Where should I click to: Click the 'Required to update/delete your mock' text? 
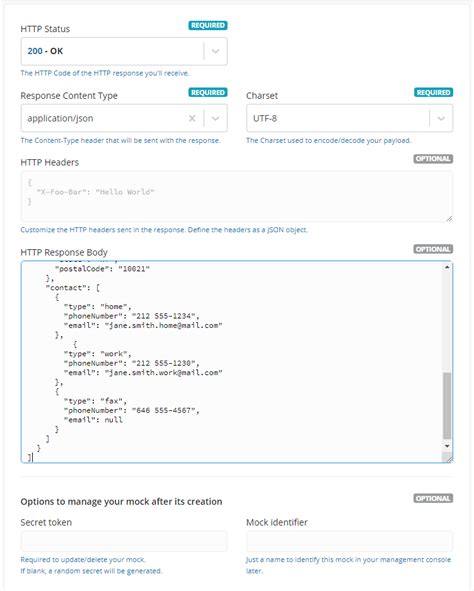pos(83,560)
